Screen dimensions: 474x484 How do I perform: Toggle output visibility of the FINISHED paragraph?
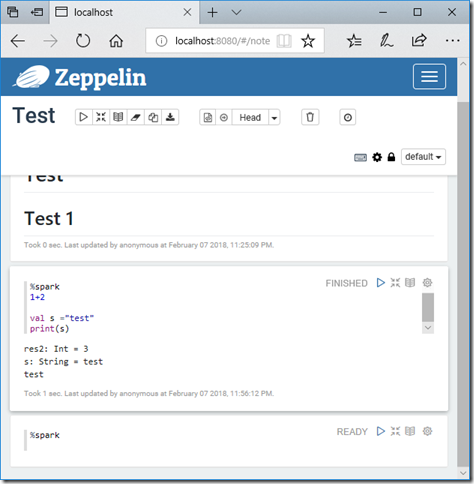point(410,283)
